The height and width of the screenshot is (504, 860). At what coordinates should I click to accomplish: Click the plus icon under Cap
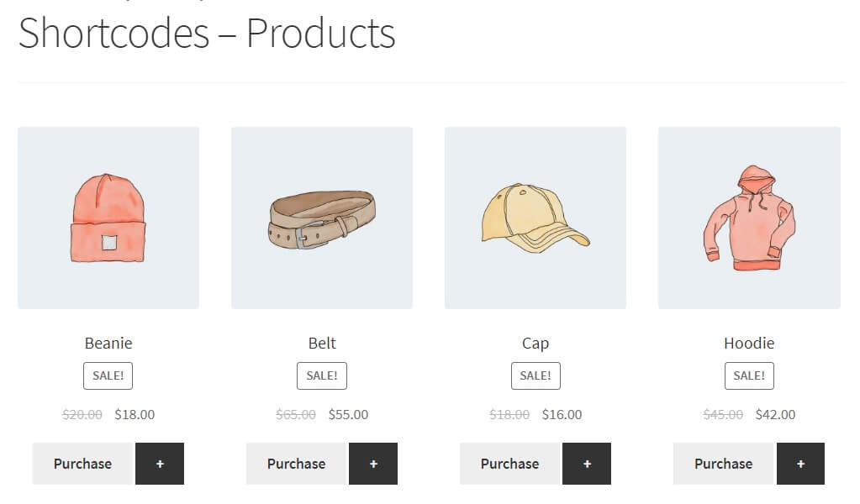coord(587,464)
